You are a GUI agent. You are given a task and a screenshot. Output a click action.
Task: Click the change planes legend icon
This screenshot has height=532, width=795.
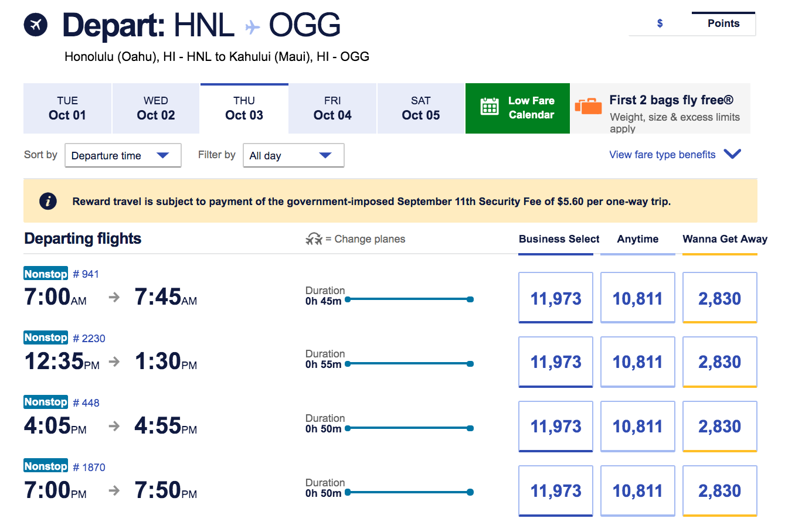pos(314,238)
